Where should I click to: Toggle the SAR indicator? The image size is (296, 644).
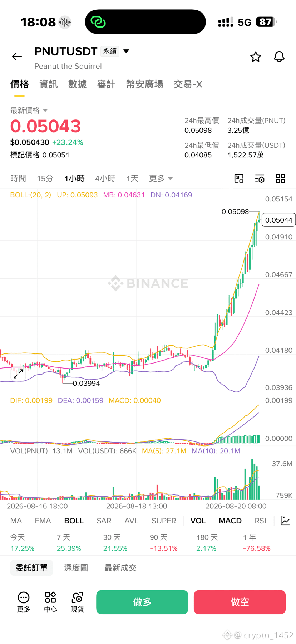click(x=104, y=521)
